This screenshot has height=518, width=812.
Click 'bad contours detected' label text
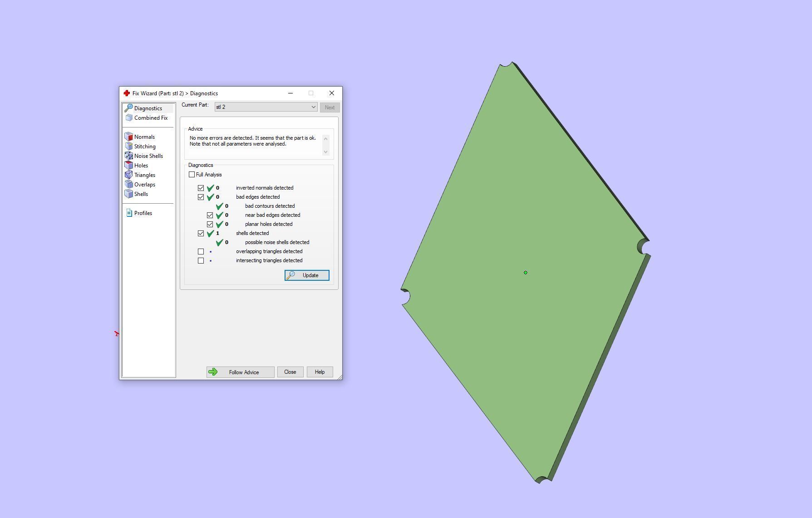[270, 206]
